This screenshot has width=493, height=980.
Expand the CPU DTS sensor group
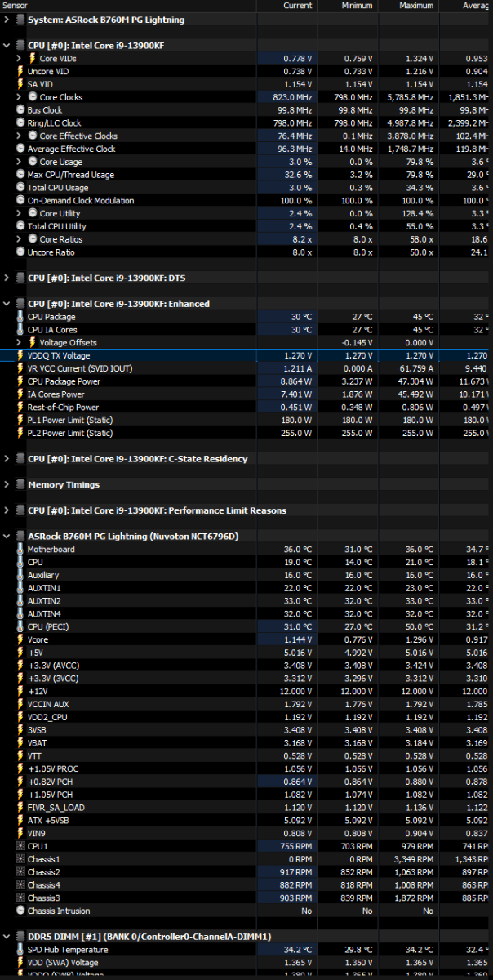click(7, 278)
